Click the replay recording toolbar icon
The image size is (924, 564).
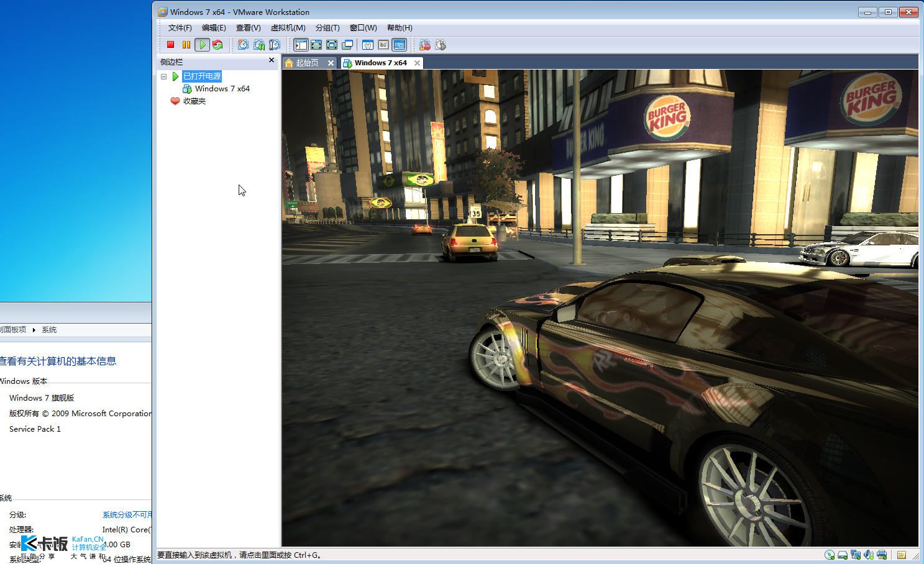[441, 45]
